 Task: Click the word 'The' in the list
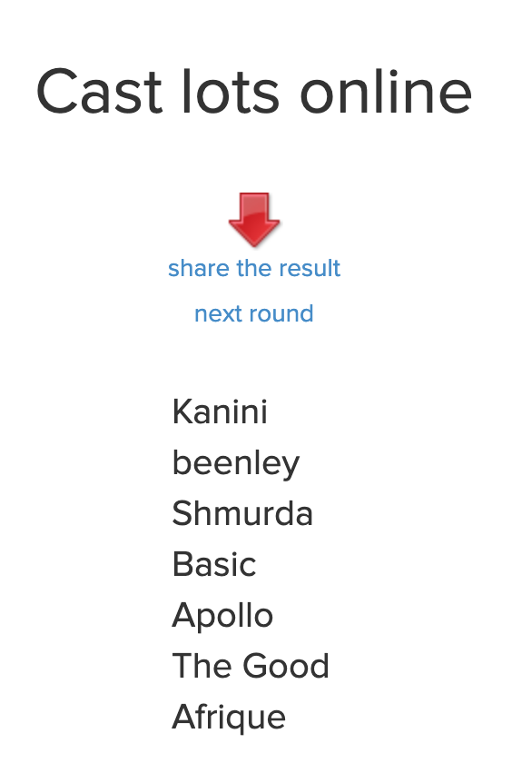pyautogui.click(x=203, y=666)
